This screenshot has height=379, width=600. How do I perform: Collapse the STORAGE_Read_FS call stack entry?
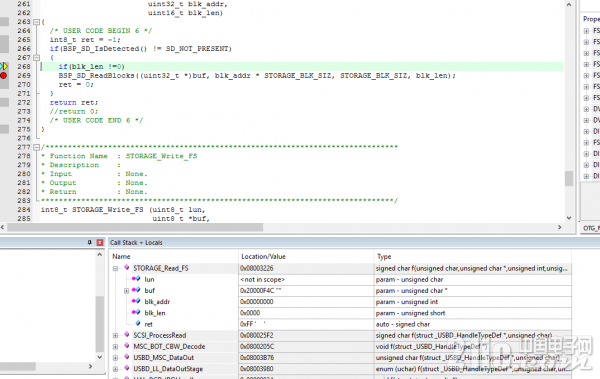(115, 269)
